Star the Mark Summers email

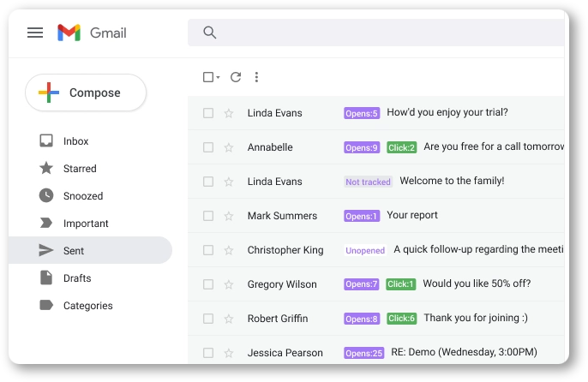(228, 216)
